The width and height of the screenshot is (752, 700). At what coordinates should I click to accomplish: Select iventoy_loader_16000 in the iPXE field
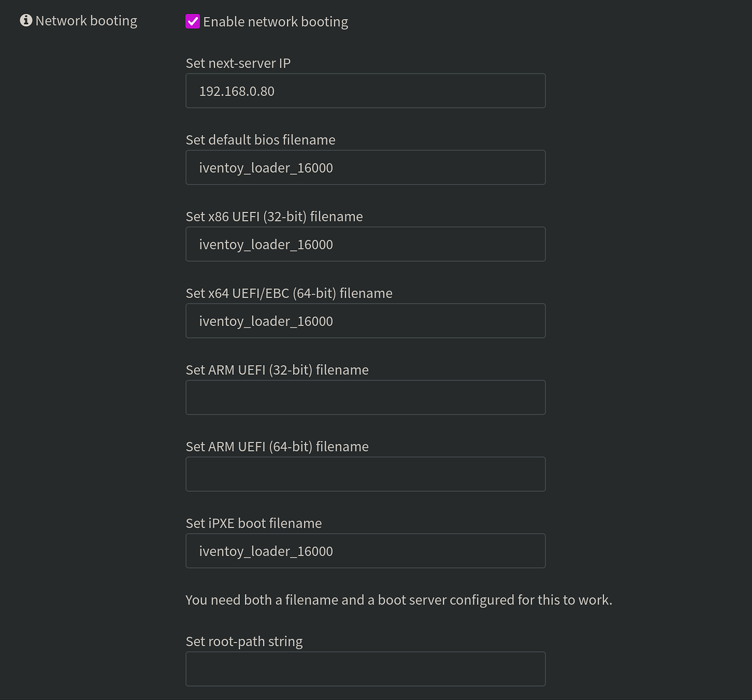(x=266, y=550)
